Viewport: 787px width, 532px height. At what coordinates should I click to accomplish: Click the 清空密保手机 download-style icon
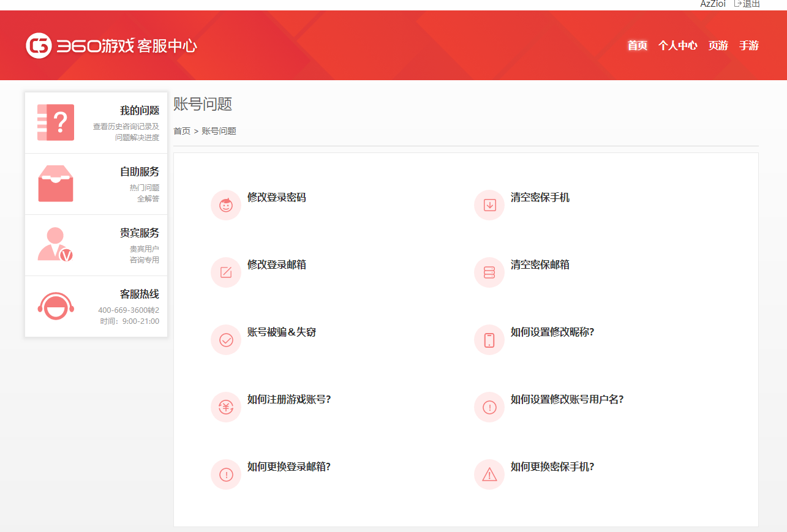(x=489, y=204)
